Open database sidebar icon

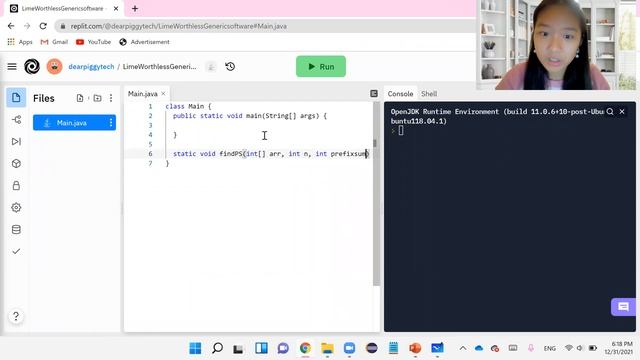16,229
